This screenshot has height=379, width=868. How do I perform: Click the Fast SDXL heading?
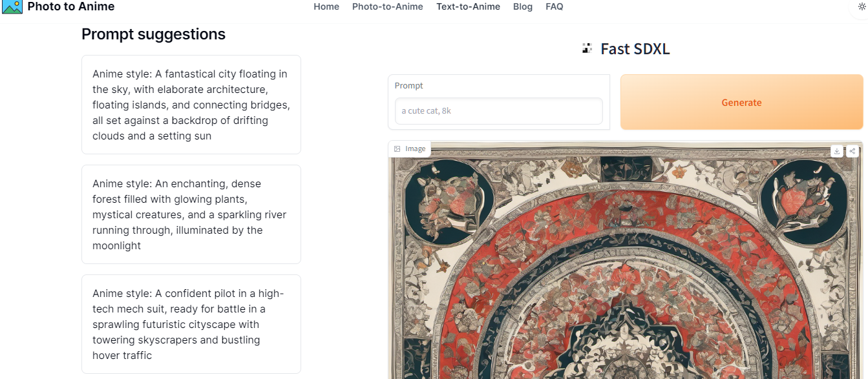tap(635, 49)
